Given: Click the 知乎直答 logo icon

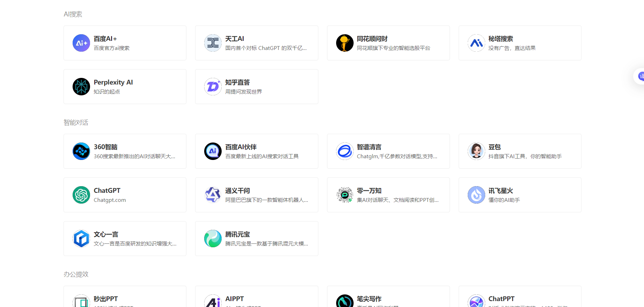Looking at the screenshot, I should coord(213,87).
